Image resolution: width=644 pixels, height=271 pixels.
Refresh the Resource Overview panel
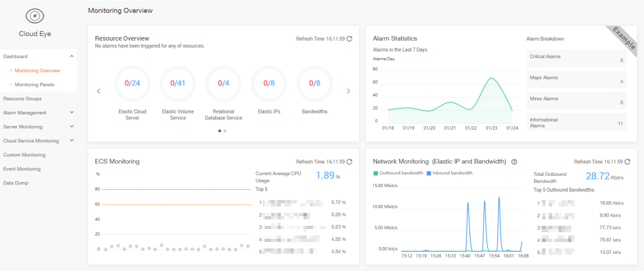(349, 39)
